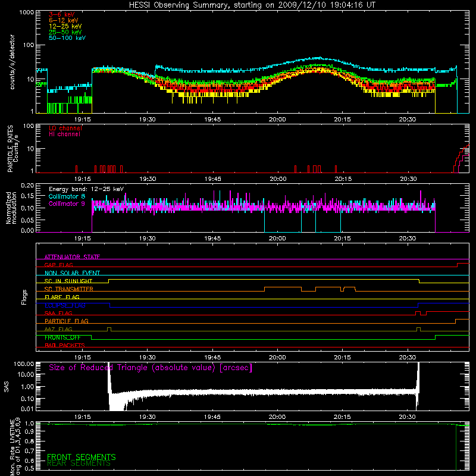
Task: Click the BAD_PACKETS flag label
Action: coord(65,345)
